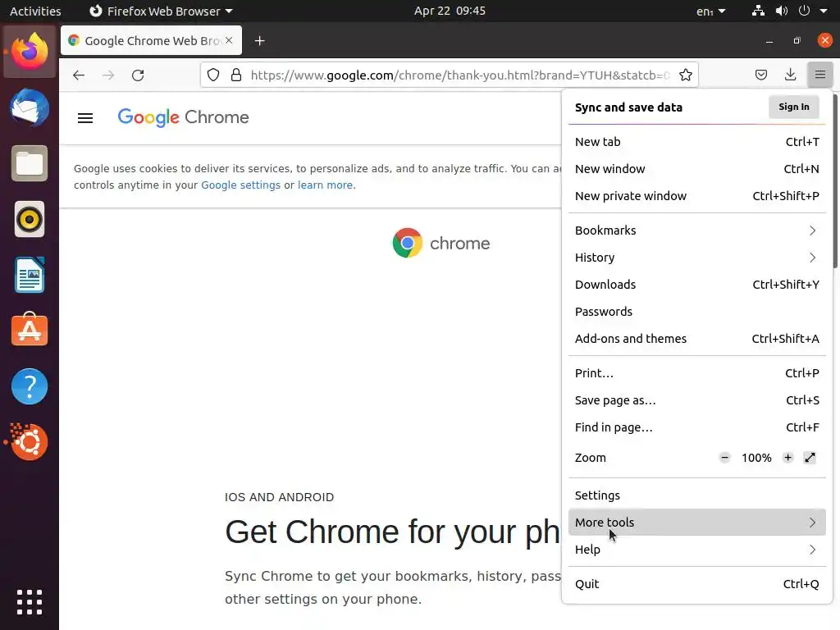The width and height of the screenshot is (840, 630).
Task: Choose Print… from the menu
Action: [697, 373]
